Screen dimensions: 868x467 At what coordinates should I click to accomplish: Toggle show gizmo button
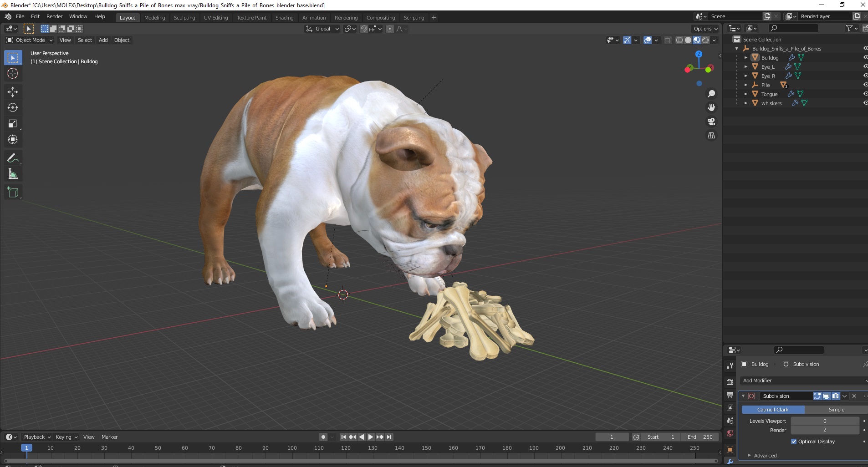[627, 40]
